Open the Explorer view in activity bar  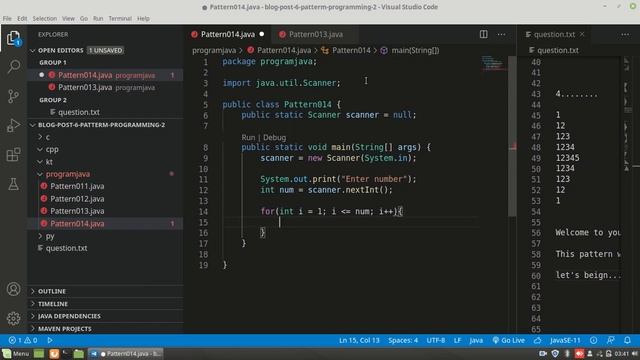point(13,38)
